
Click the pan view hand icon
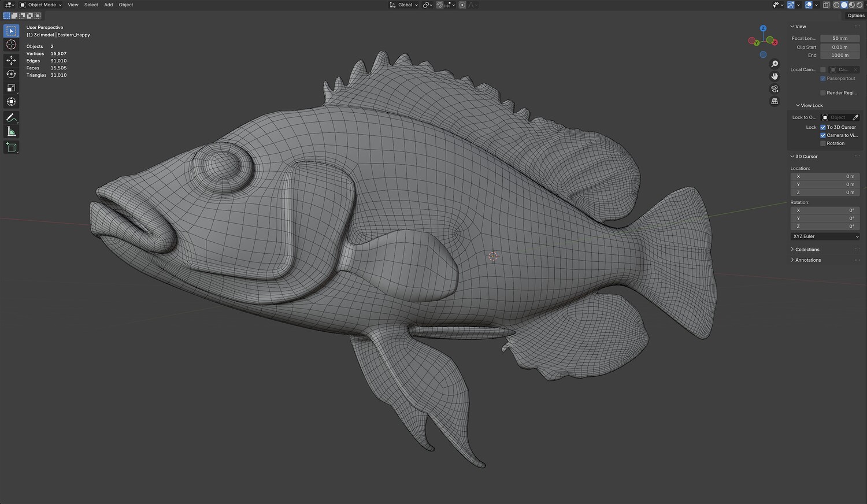775,76
